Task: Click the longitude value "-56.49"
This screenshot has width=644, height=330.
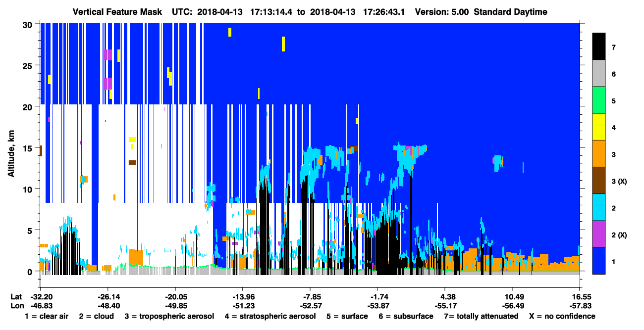Action: click(512, 306)
